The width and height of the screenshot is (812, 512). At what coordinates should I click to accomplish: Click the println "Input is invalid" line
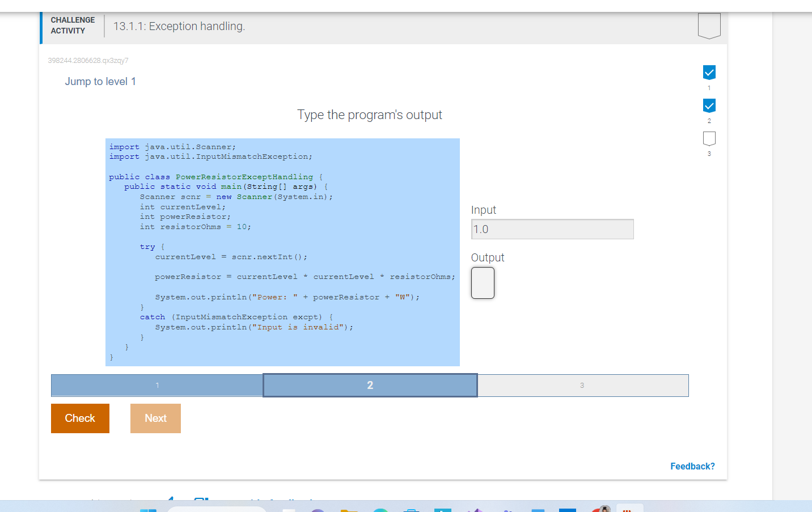pos(254,327)
